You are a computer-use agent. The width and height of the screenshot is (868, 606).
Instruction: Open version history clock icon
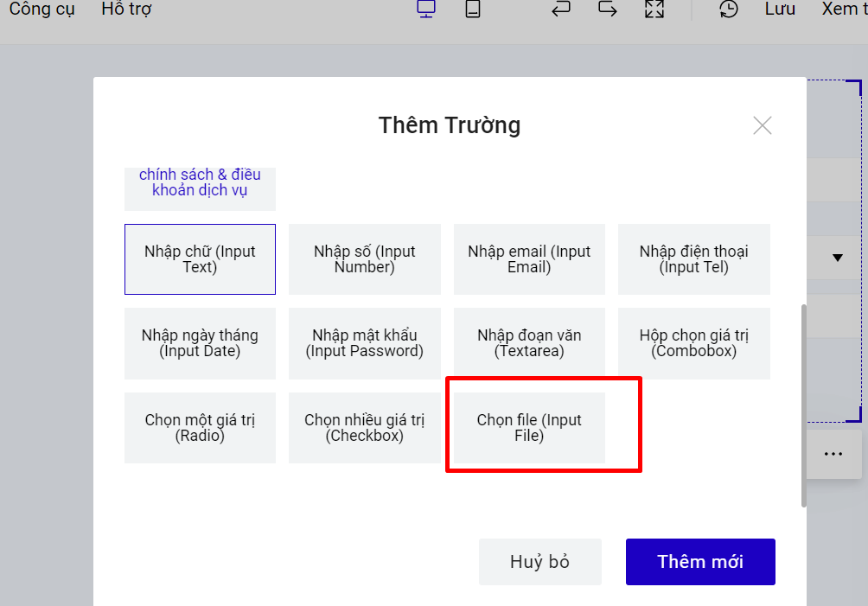pos(729,10)
